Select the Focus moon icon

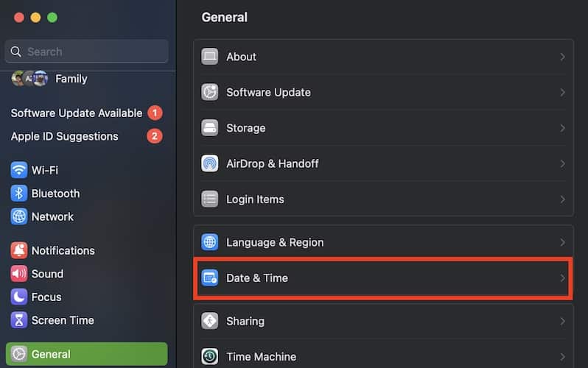point(19,297)
